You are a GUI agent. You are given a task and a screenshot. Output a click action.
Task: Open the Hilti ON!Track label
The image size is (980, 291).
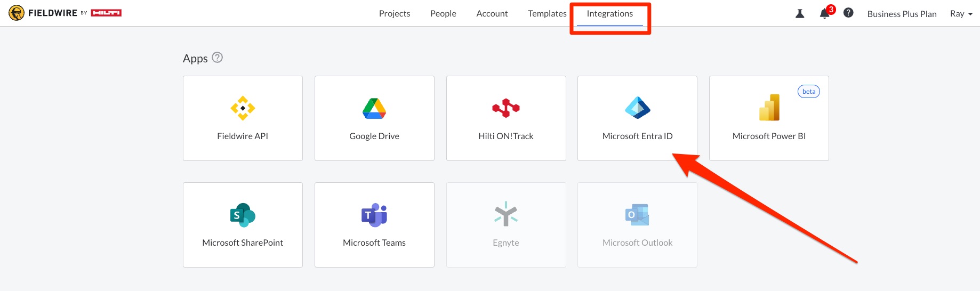[x=506, y=136]
